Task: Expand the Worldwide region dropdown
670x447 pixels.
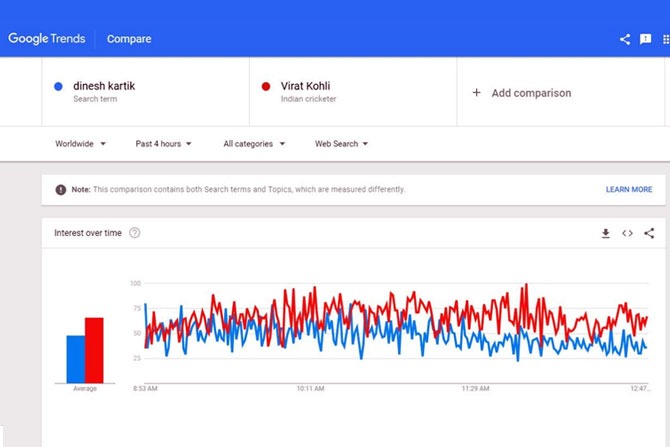Action: click(80, 144)
